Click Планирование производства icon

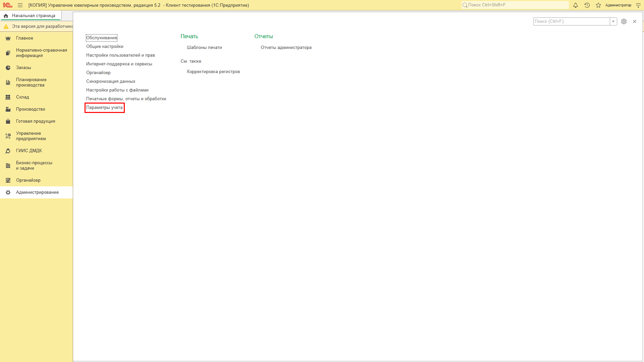pyautogui.click(x=8, y=82)
